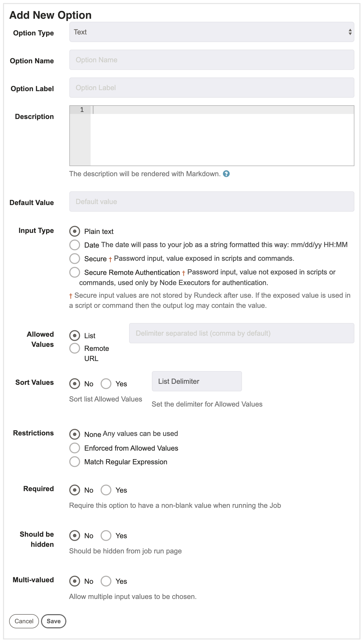Set Should be hidden to Yes
Image resolution: width=364 pixels, height=642 pixels.
pyautogui.click(x=106, y=535)
